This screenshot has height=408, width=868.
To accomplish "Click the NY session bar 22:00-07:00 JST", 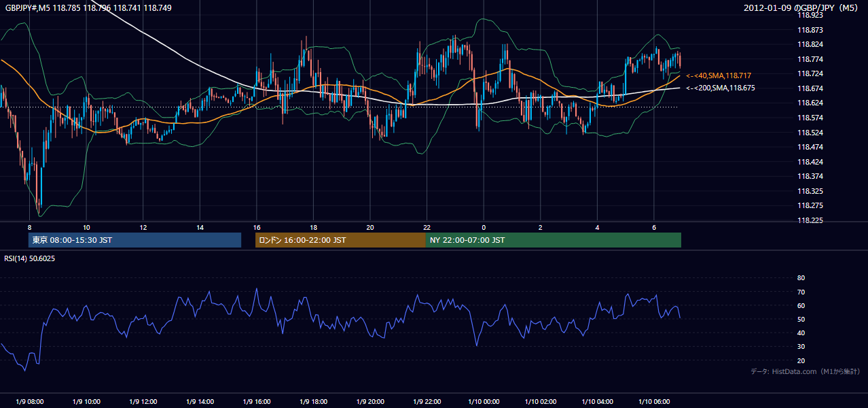I will pyautogui.click(x=554, y=240).
